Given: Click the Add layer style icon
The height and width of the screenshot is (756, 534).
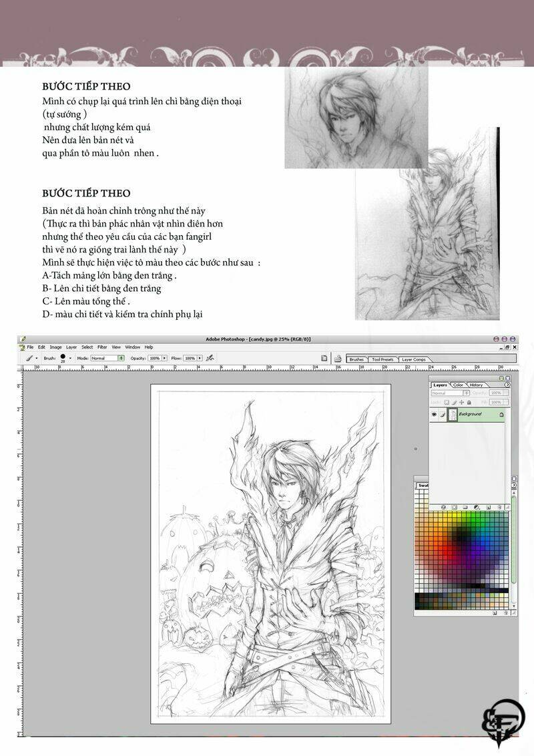Looking at the screenshot, I should point(443,508).
